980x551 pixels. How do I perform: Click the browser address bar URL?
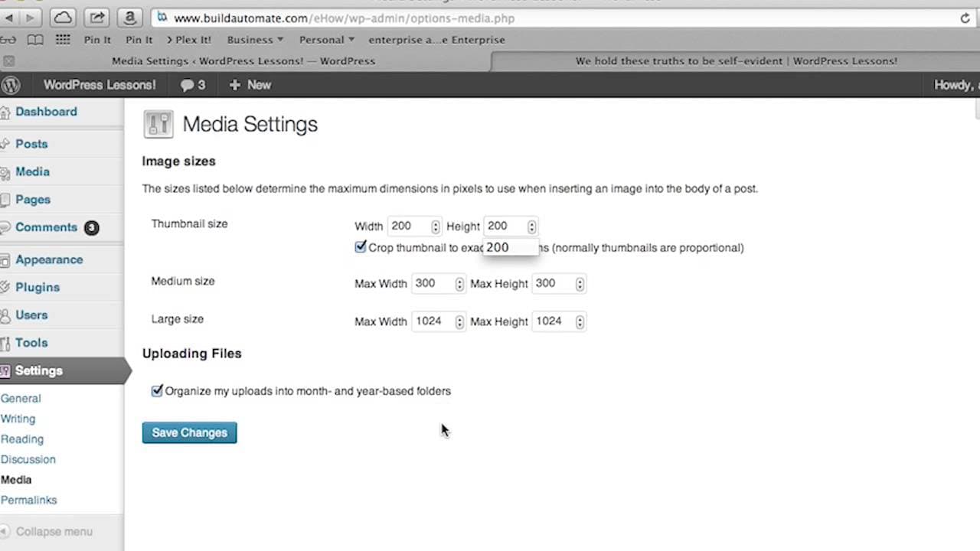click(x=344, y=18)
